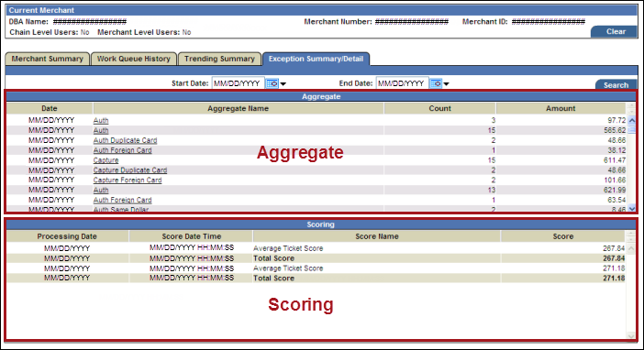Image resolution: width=644 pixels, height=350 pixels.
Task: Click the Aggregate Name column header
Action: (x=239, y=108)
